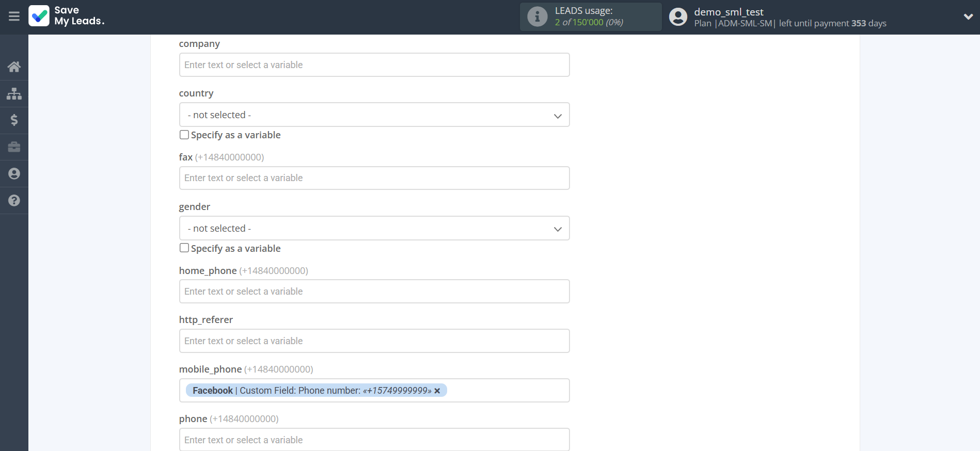Expand the account menu chevron

click(968, 17)
